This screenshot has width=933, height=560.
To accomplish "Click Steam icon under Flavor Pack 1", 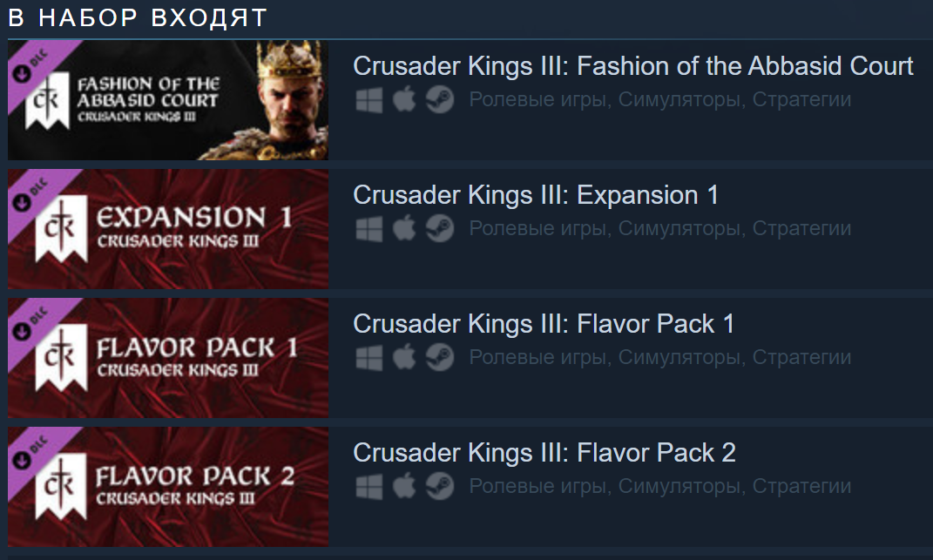I will pos(440,358).
